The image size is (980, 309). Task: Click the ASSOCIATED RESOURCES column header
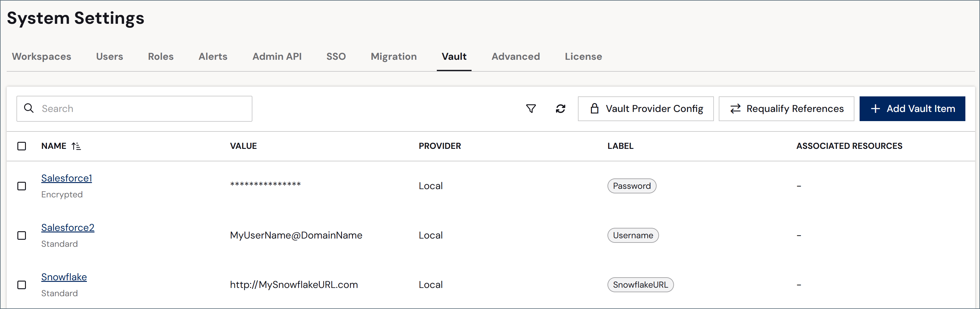pyautogui.click(x=849, y=146)
